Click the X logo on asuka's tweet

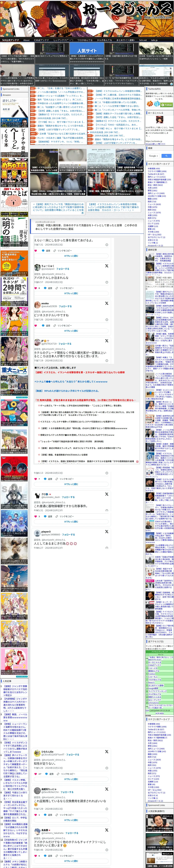coord(107,303)
